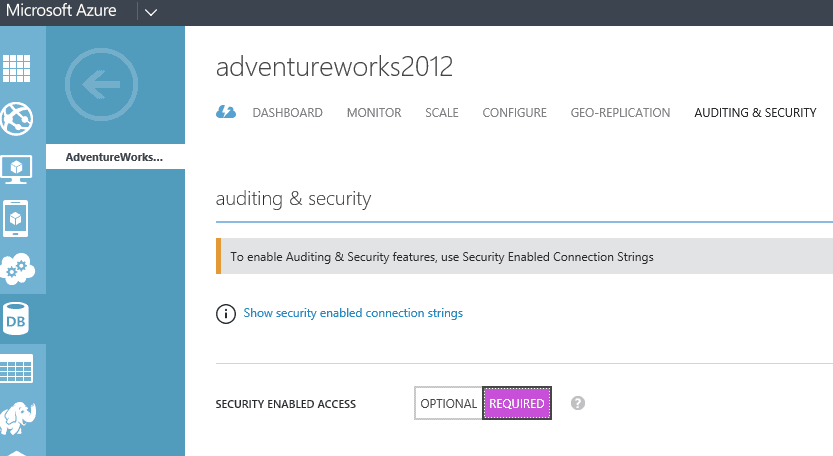Screen dimensions: 833x456
Task: Open the All Items grid icon
Action: pos(16,69)
